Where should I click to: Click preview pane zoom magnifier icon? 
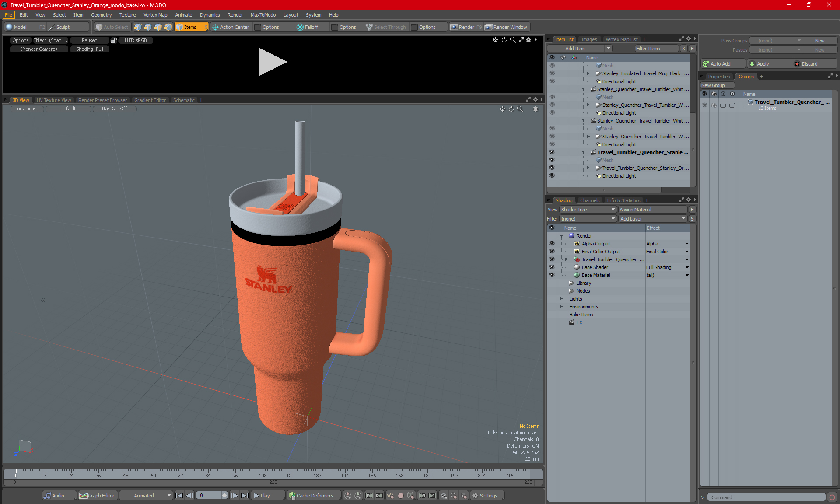(x=513, y=40)
